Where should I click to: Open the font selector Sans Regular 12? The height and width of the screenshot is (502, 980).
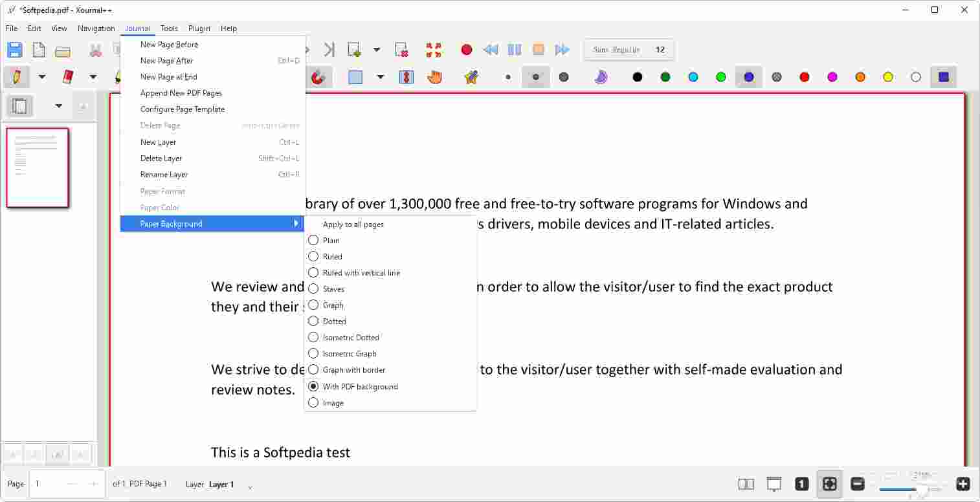point(629,50)
